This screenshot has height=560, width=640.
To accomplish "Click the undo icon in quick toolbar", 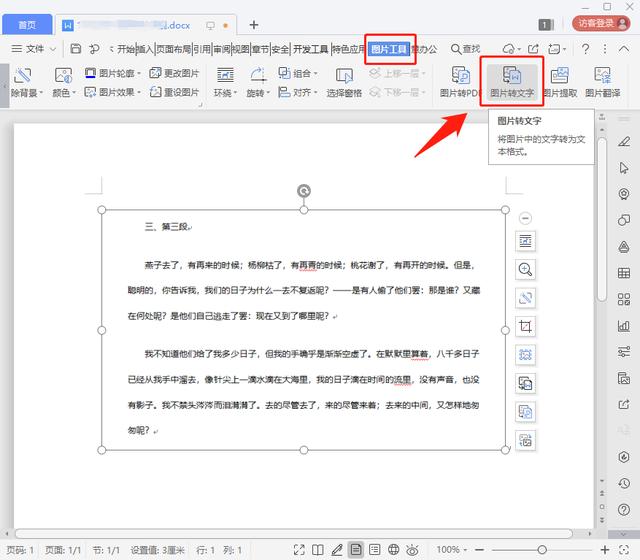I will [x=94, y=49].
